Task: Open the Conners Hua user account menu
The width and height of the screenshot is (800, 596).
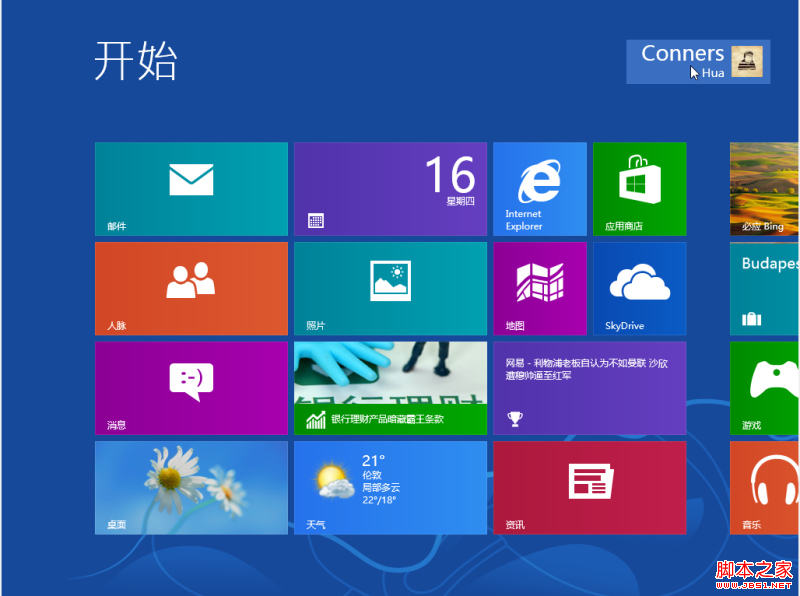Action: (683, 61)
